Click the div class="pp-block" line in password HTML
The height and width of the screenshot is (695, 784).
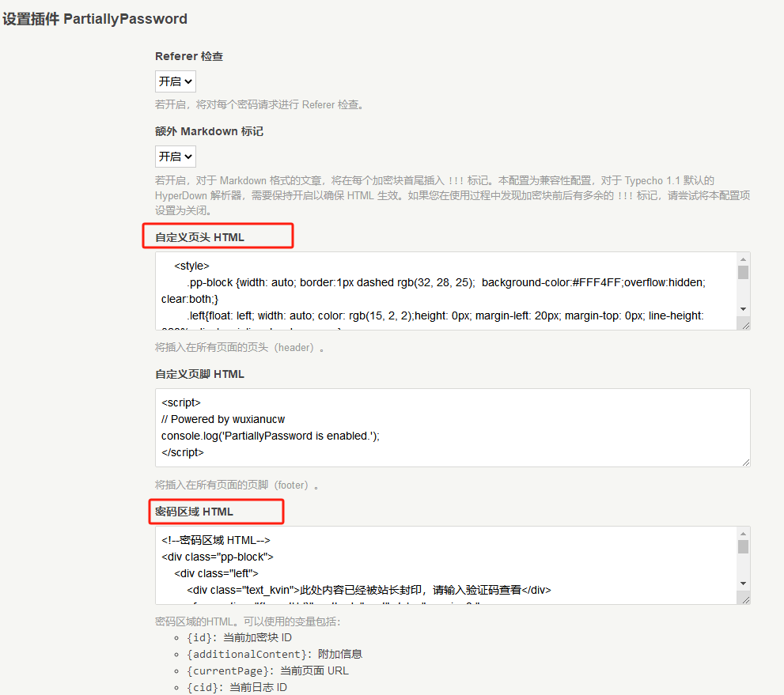pos(218,557)
